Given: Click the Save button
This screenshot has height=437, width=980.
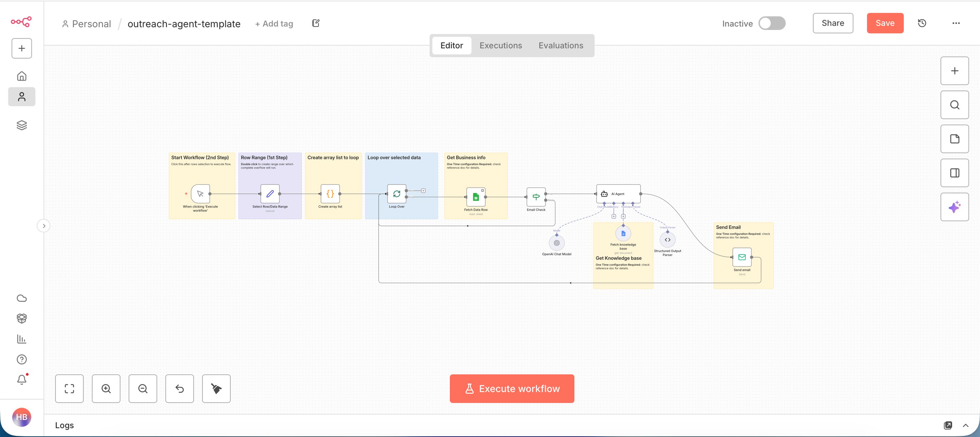Looking at the screenshot, I should (x=884, y=23).
